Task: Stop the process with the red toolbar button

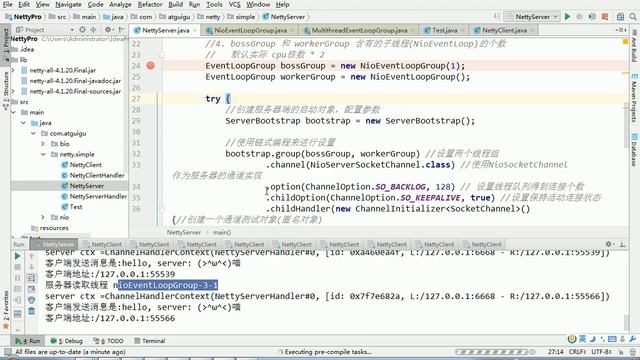Action: point(605,17)
